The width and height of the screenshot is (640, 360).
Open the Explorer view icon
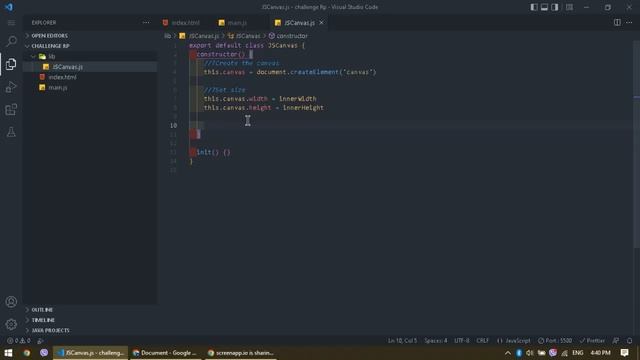[x=11, y=64]
